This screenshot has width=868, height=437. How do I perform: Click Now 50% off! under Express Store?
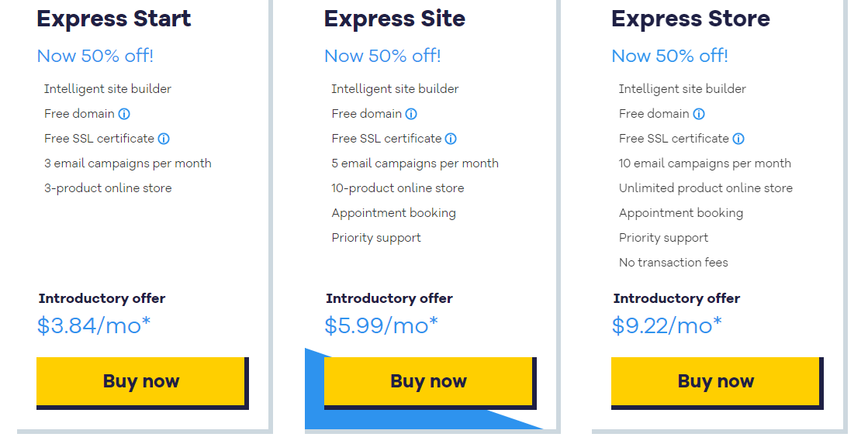click(670, 56)
